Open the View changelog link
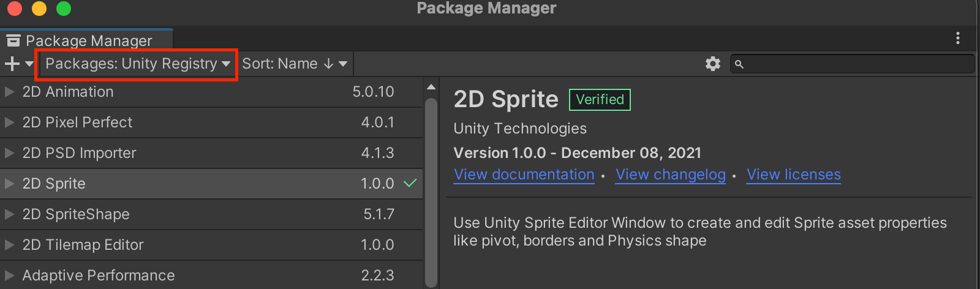 coord(671,175)
